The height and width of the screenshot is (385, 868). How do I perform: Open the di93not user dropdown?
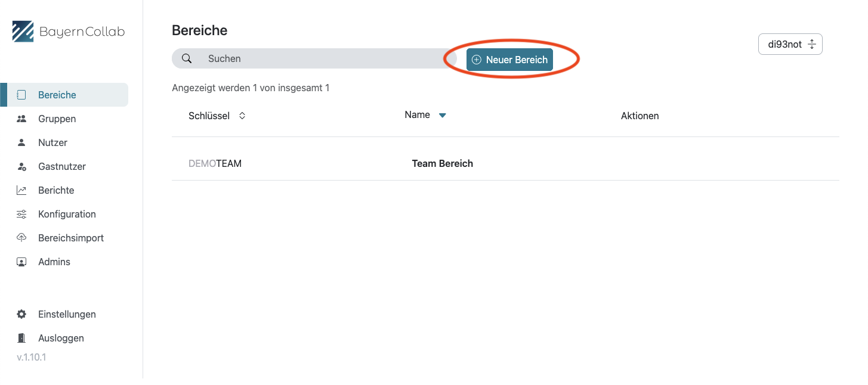click(x=790, y=44)
